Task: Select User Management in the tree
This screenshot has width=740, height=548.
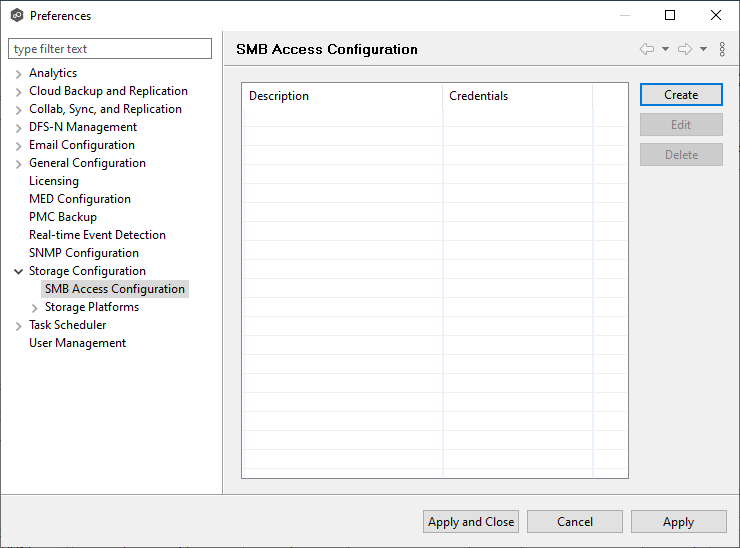Action: point(77,343)
